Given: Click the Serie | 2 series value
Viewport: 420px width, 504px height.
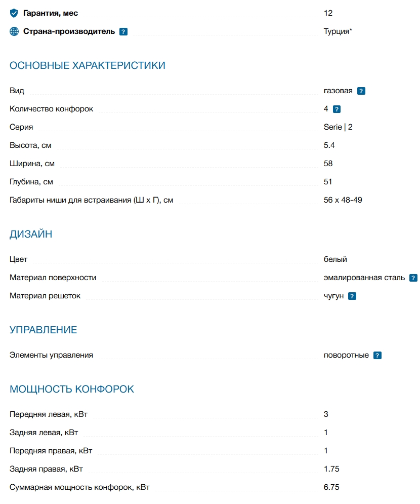Looking at the screenshot, I should 338,127.
